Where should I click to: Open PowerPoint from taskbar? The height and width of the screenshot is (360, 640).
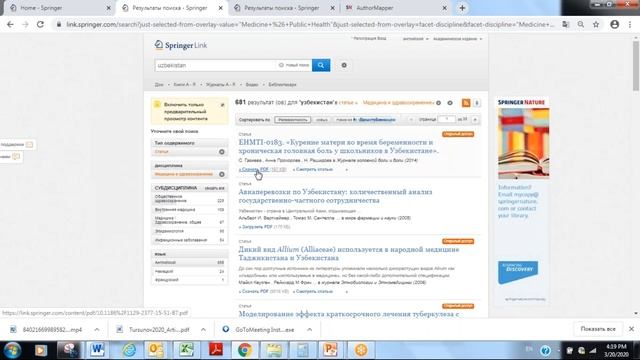tap(330, 350)
